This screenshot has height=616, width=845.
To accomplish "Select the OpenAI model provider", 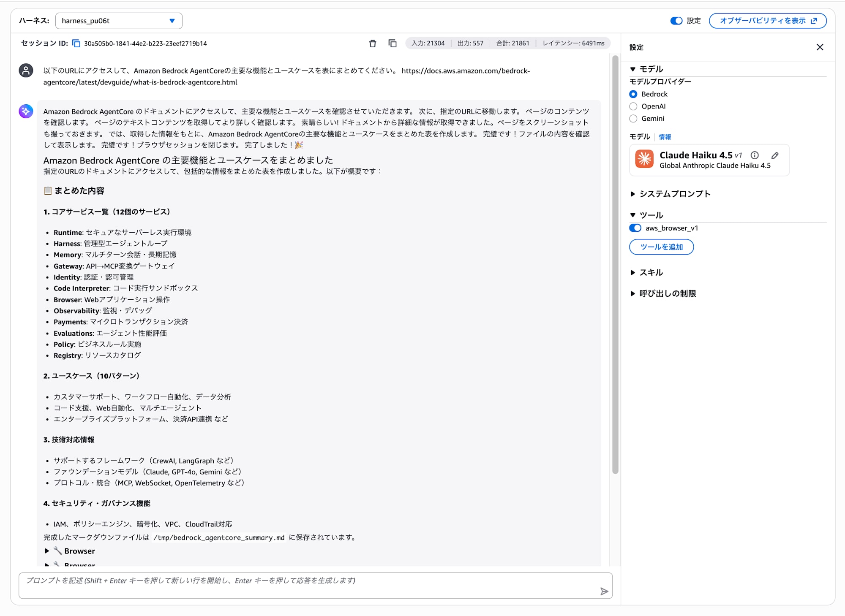I will pos(633,106).
